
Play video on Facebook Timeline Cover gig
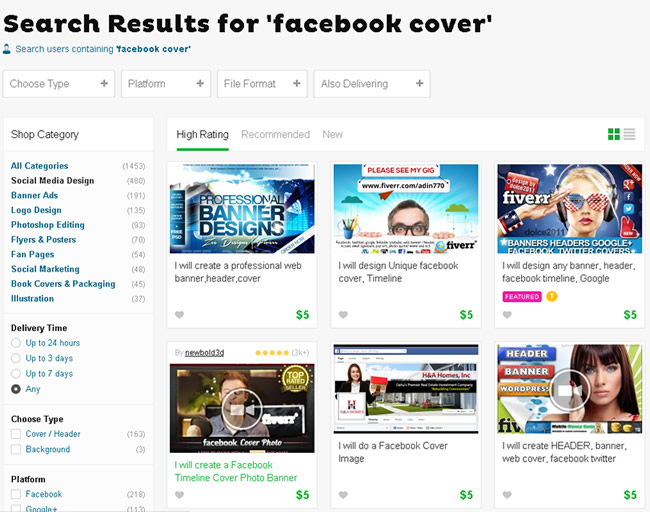242,410
